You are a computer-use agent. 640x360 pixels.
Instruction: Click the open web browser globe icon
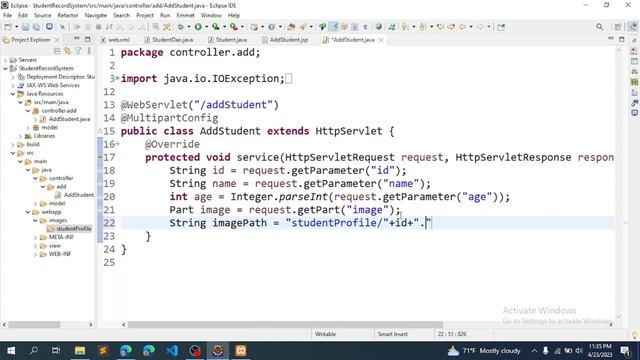point(379,27)
